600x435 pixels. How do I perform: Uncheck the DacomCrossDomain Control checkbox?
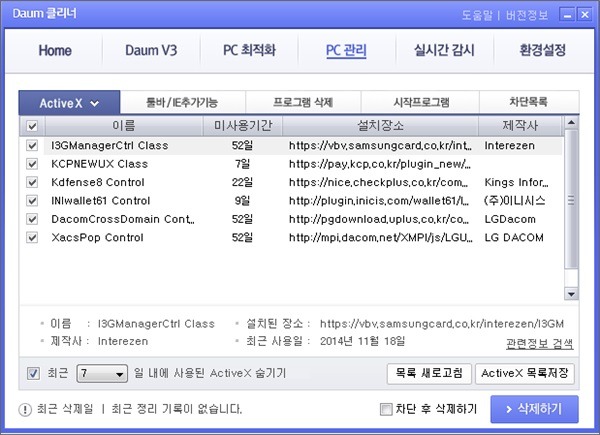tap(32, 219)
